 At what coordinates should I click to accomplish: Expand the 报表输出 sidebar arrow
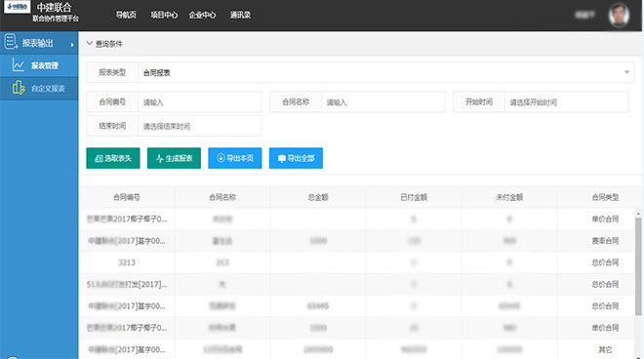tap(72, 44)
